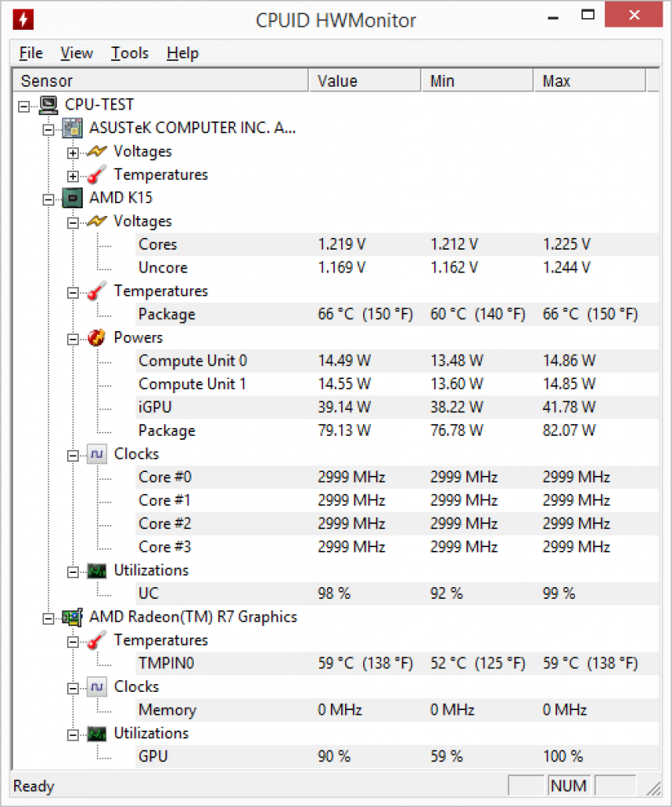The image size is (672, 807).
Task: Click the 1.244 V Uncore max value
Action: pos(566,268)
